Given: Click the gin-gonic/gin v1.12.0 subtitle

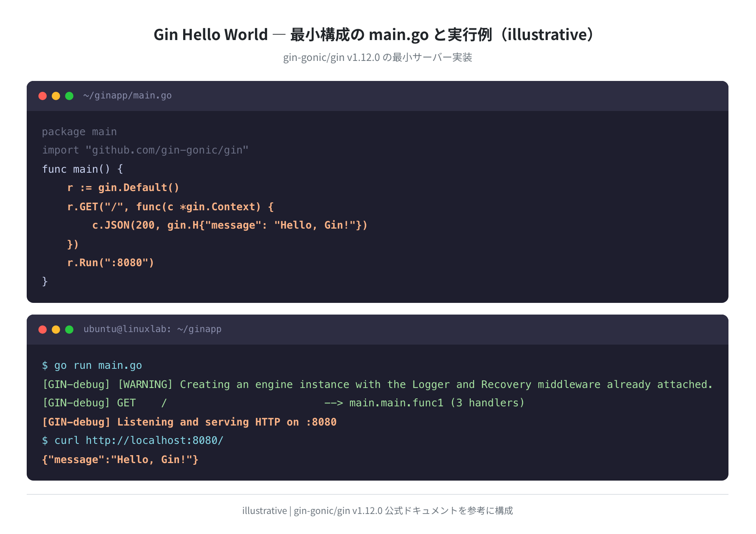Looking at the screenshot, I should coord(378,58).
